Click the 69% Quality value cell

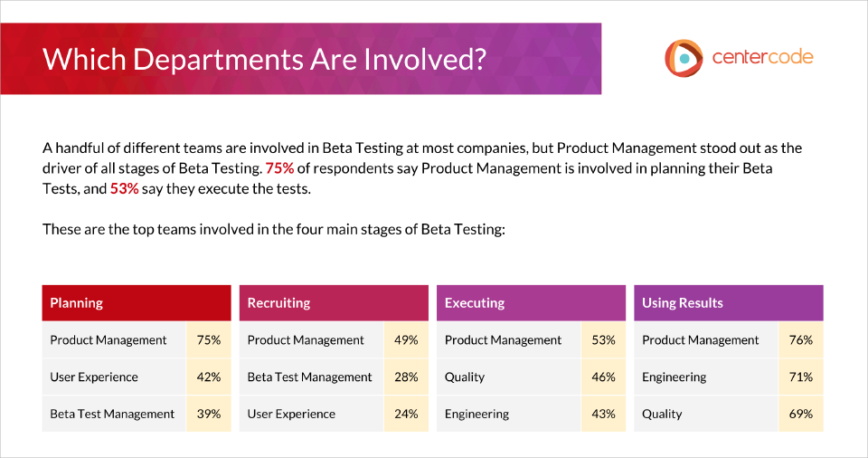(800, 414)
